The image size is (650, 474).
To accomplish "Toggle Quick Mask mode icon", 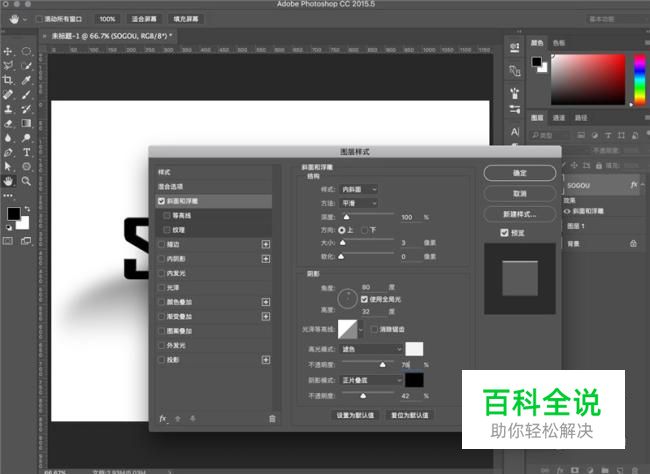I will [8, 241].
